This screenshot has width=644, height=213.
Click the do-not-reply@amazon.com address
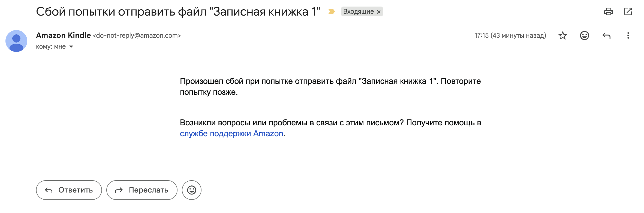point(137,35)
